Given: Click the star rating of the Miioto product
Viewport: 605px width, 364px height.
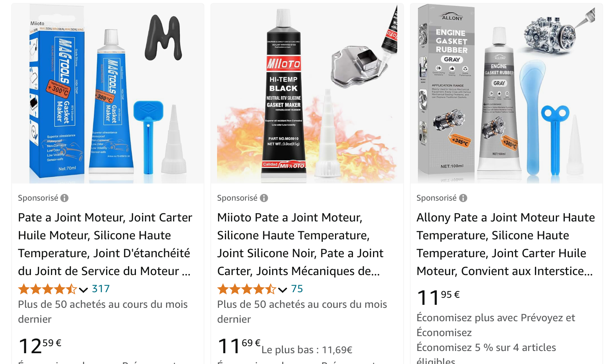Looking at the screenshot, I should click(x=246, y=289).
